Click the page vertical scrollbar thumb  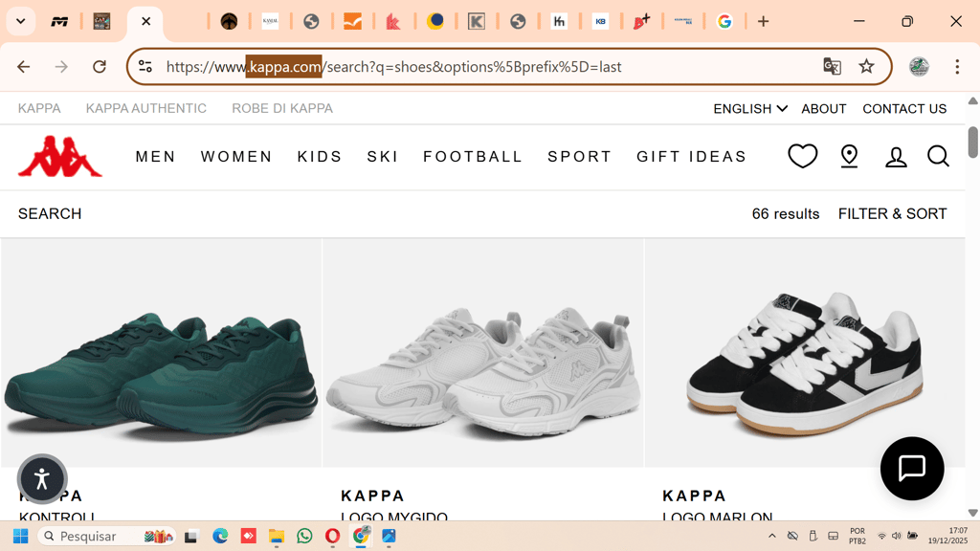tap(972, 142)
